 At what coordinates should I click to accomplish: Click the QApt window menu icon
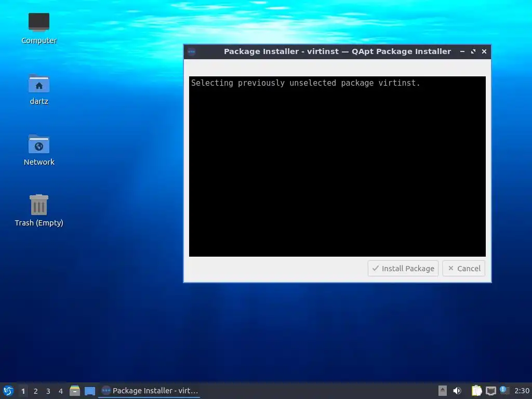pyautogui.click(x=192, y=51)
